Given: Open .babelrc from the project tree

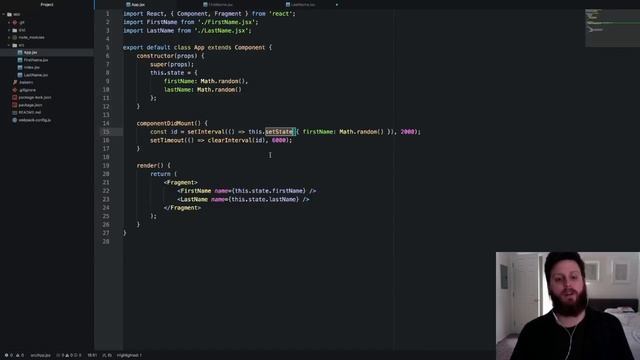Looking at the screenshot, I should (x=26, y=82).
